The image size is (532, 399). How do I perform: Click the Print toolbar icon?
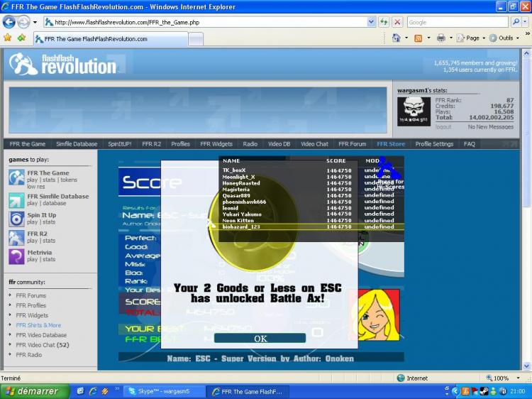[440, 38]
